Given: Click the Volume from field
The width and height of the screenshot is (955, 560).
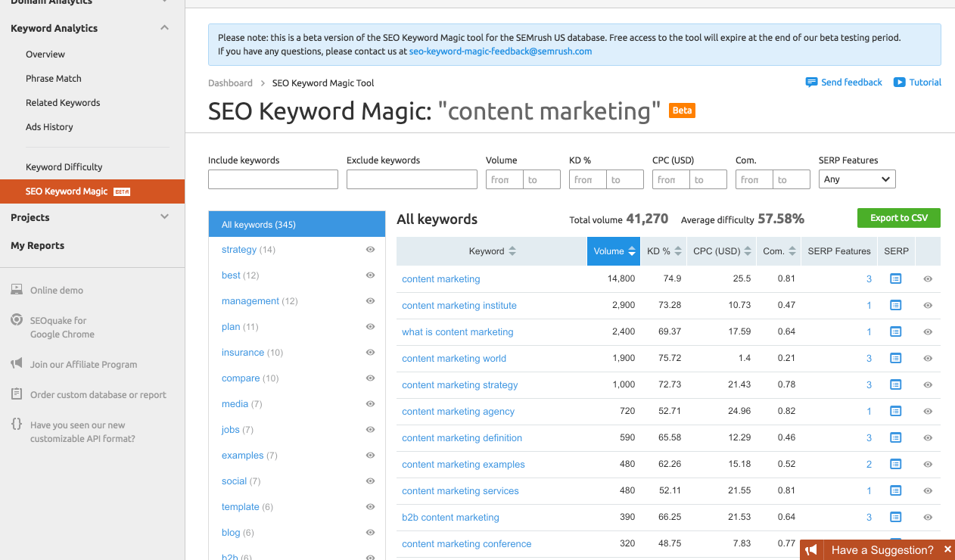Looking at the screenshot, I should 505,179.
